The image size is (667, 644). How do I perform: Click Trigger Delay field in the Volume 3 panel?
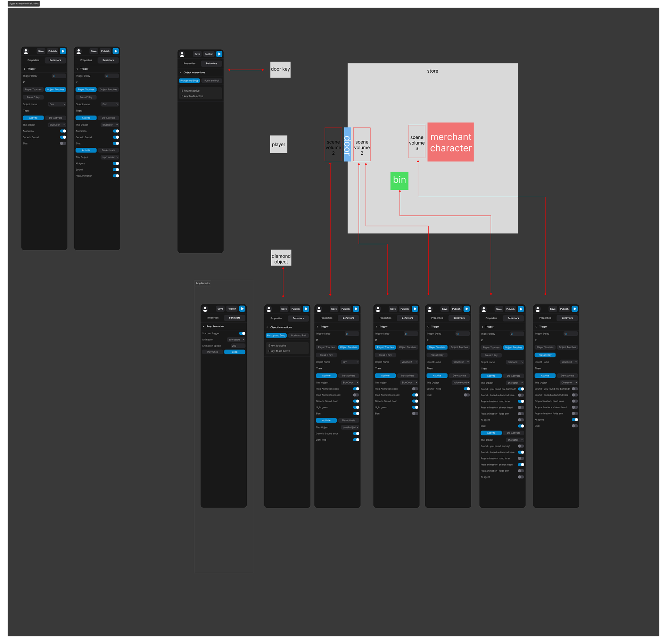tap(571, 334)
